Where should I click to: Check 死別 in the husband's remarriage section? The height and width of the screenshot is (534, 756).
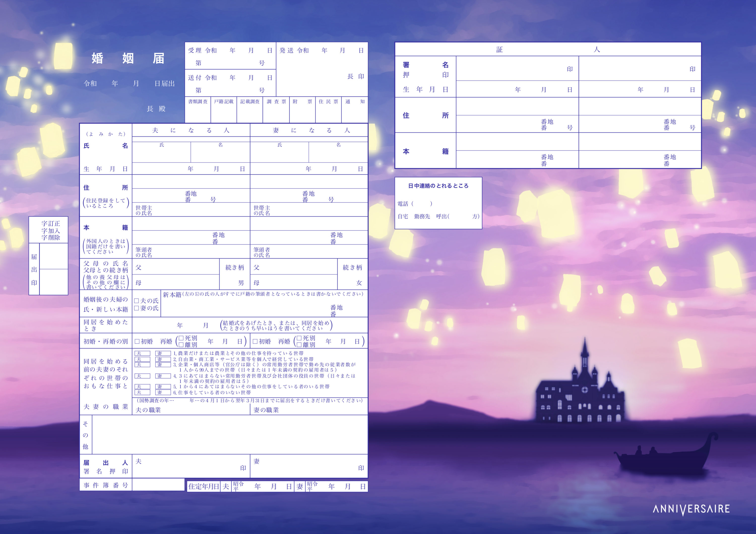click(181, 338)
